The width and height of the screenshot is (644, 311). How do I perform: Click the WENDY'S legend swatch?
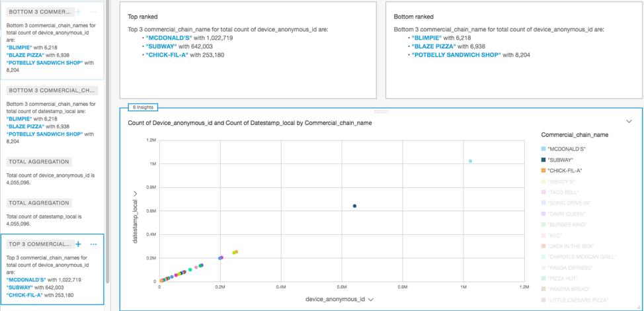[543, 181]
